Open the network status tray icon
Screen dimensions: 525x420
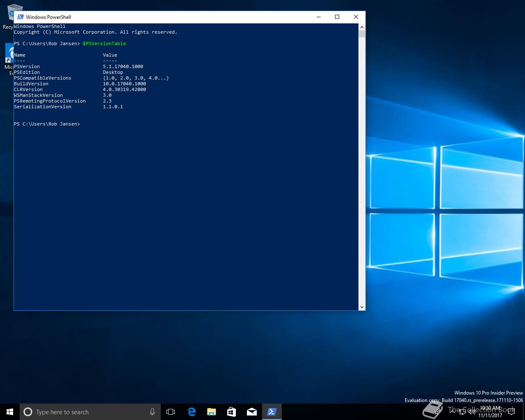point(462,412)
